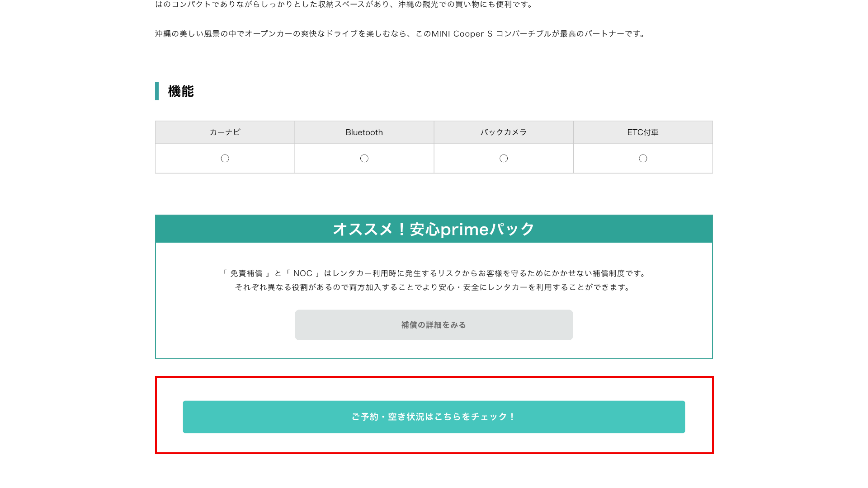Screen dimensions: 868x488
Task: Click the 機能 section tab
Action: pos(180,91)
